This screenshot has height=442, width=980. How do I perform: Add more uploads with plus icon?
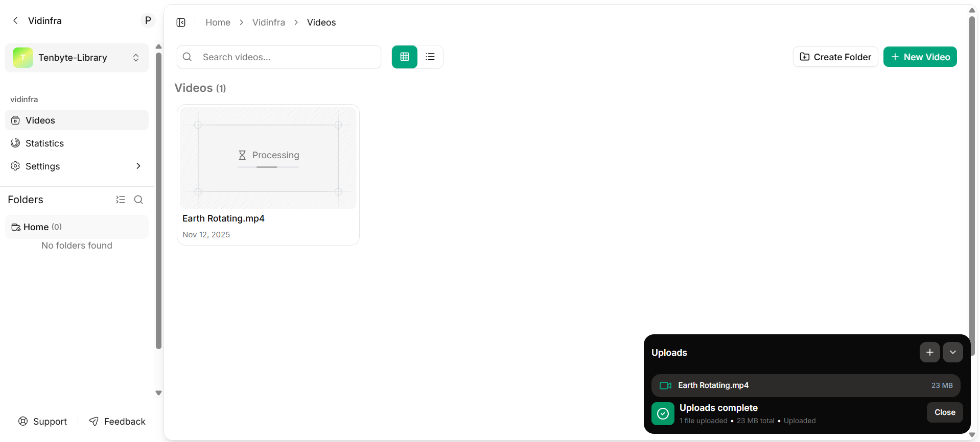click(930, 352)
